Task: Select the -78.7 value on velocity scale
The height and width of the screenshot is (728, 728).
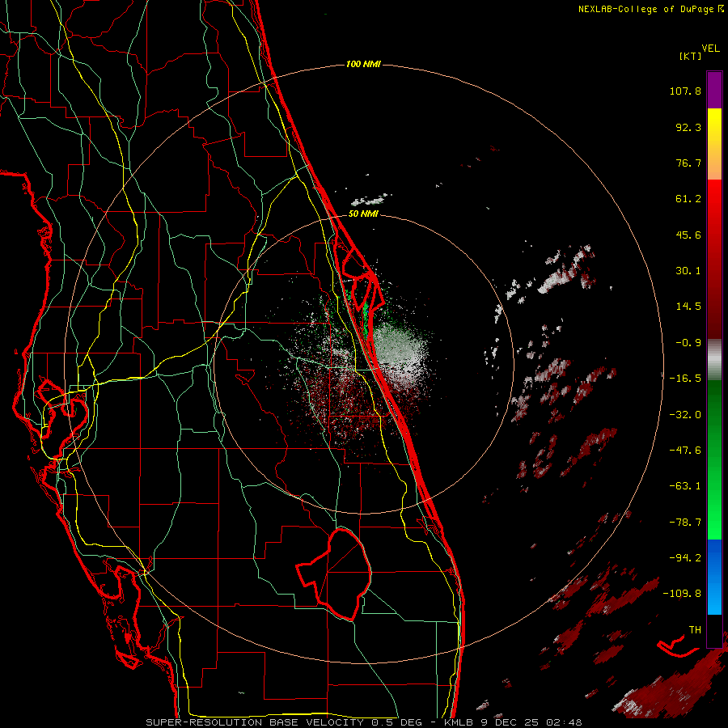Action: pyautogui.click(x=685, y=523)
